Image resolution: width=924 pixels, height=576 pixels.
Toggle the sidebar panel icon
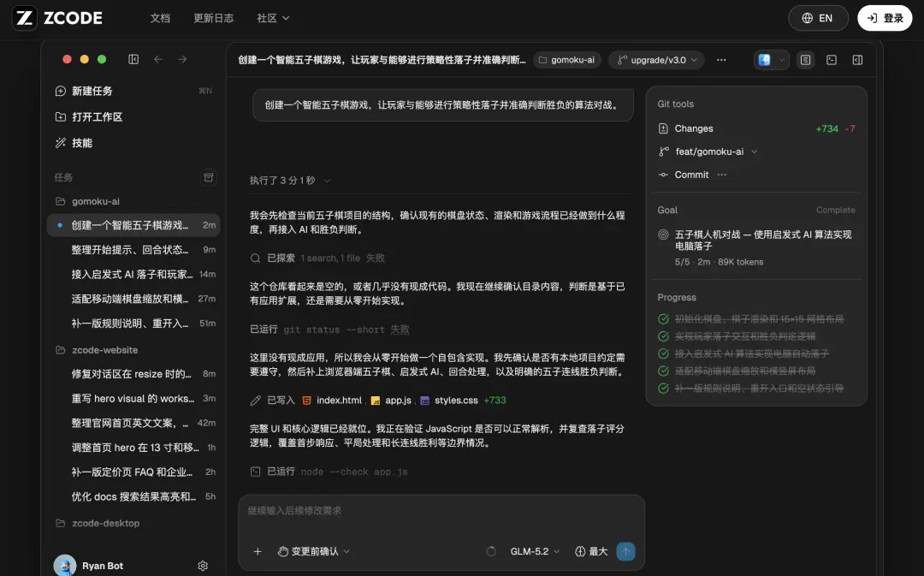pyautogui.click(x=133, y=59)
